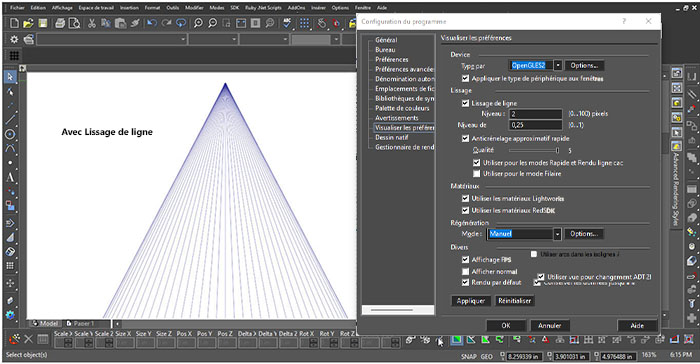Activate the Text tool letter A

10,177
